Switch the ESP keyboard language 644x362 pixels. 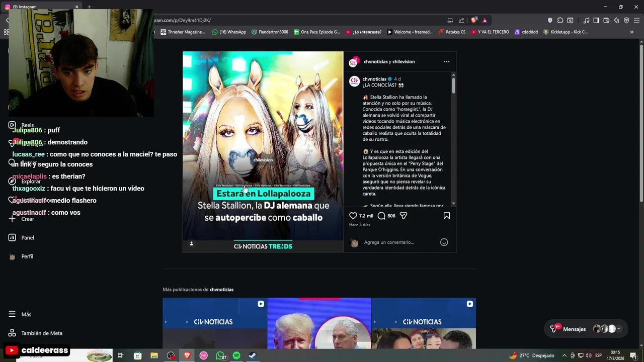[x=599, y=355]
